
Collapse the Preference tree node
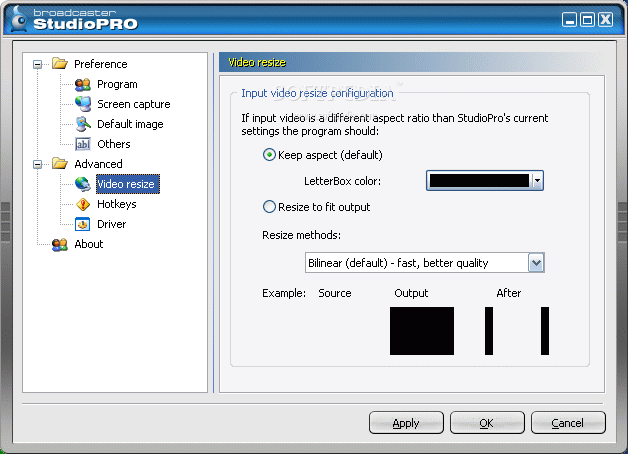[37, 64]
